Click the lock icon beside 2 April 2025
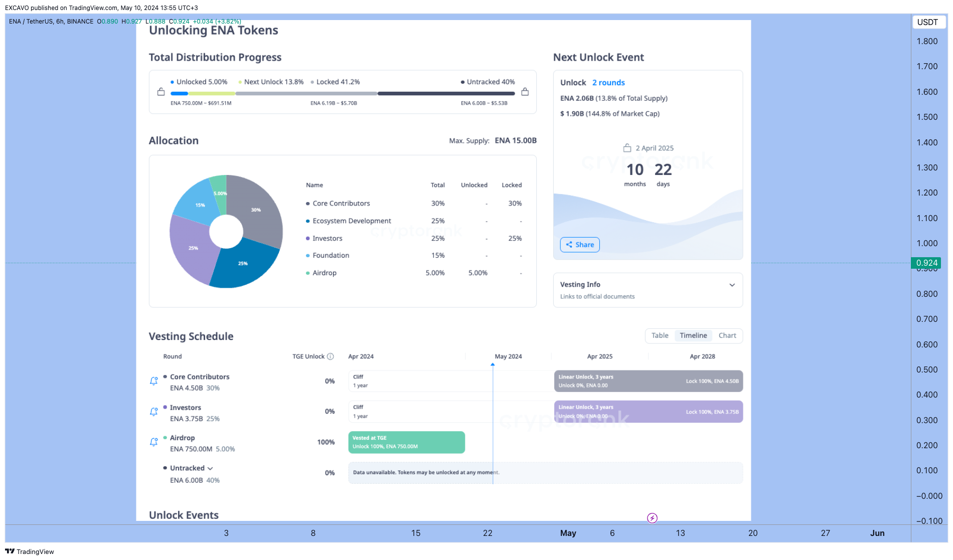Image resolution: width=953 pixels, height=560 pixels. 627,148
